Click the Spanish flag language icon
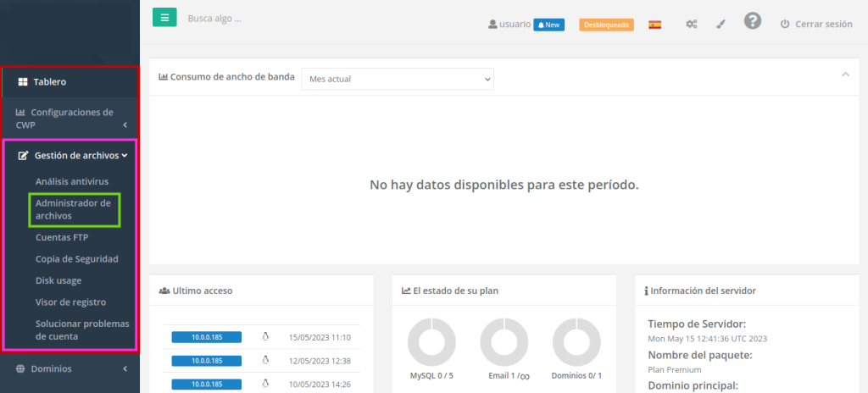868x393 pixels. coord(654,25)
